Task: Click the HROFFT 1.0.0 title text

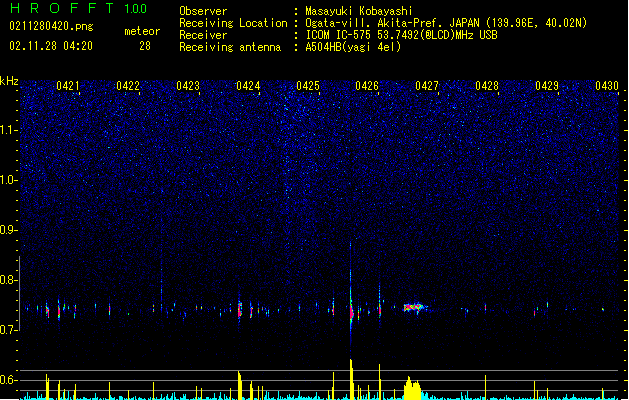Action: [x=79, y=8]
